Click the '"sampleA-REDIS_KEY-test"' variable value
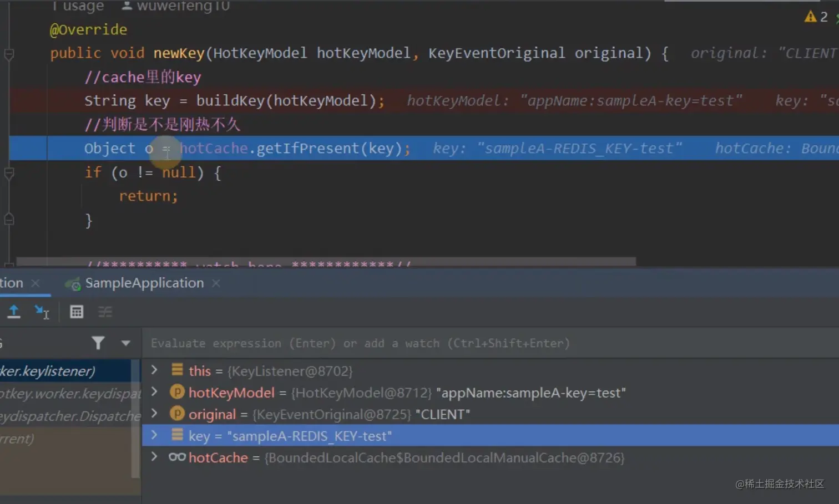This screenshot has width=839, height=504. (x=309, y=436)
